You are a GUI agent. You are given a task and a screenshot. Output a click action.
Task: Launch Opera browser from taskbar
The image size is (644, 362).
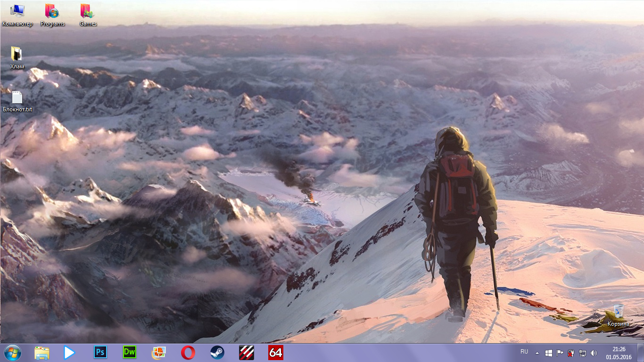pos(188,353)
